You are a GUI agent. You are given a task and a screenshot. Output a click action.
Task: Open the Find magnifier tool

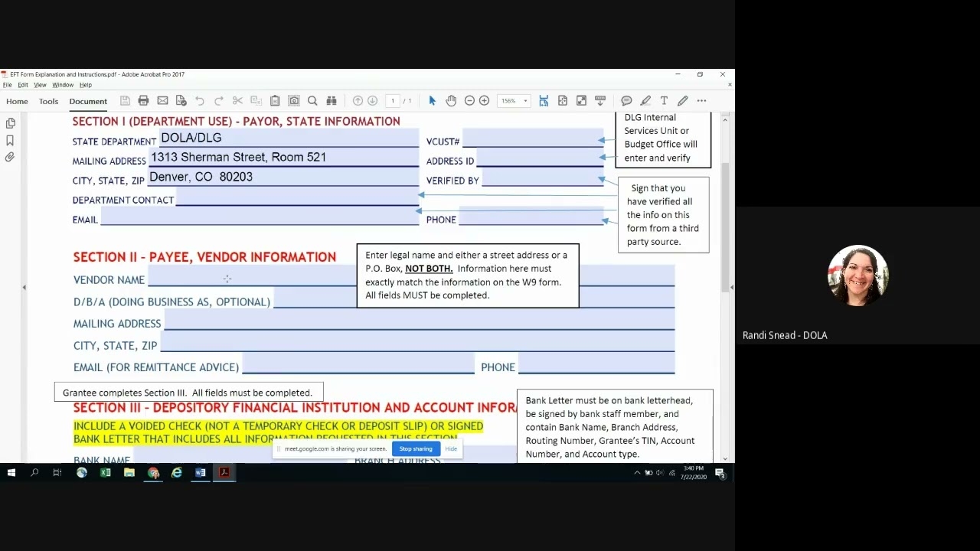tap(312, 101)
